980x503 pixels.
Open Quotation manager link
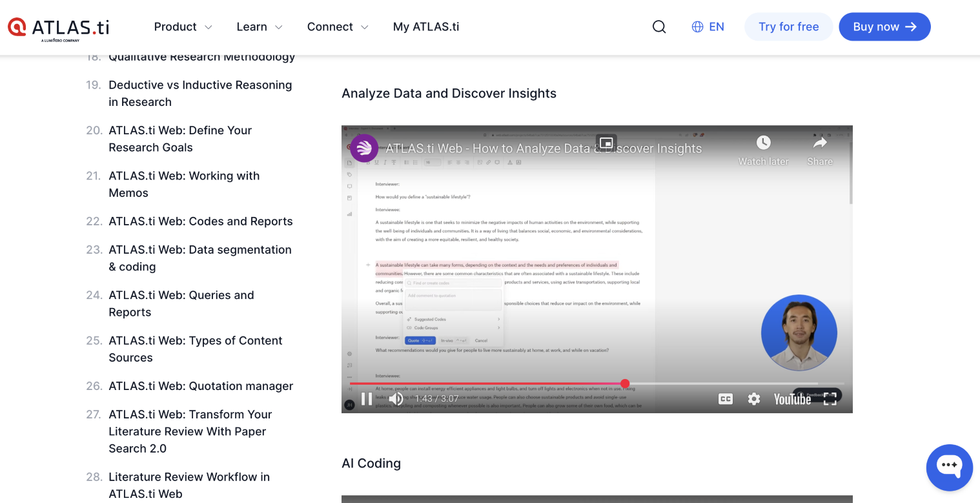point(201,385)
